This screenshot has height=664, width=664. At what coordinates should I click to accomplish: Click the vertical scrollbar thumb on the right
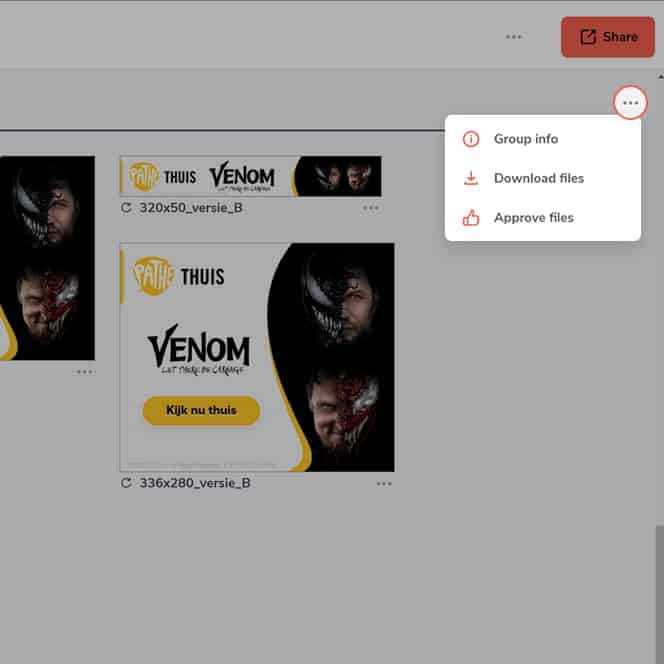click(x=658, y=590)
